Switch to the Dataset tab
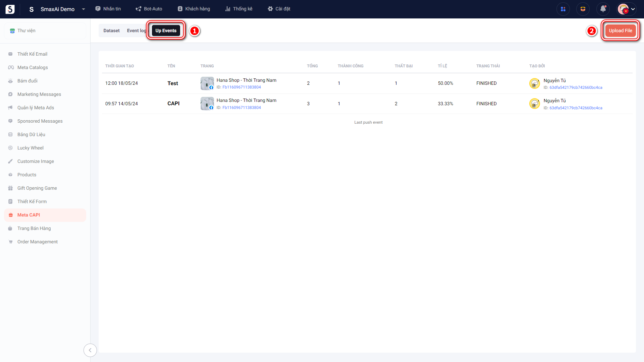The width and height of the screenshot is (644, 362). [x=111, y=31]
